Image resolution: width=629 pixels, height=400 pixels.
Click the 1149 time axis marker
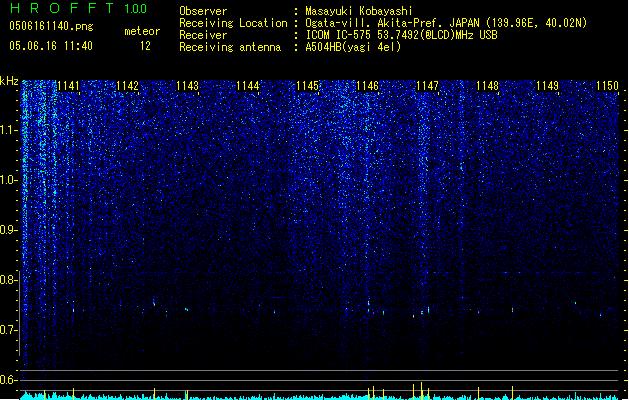(x=548, y=86)
